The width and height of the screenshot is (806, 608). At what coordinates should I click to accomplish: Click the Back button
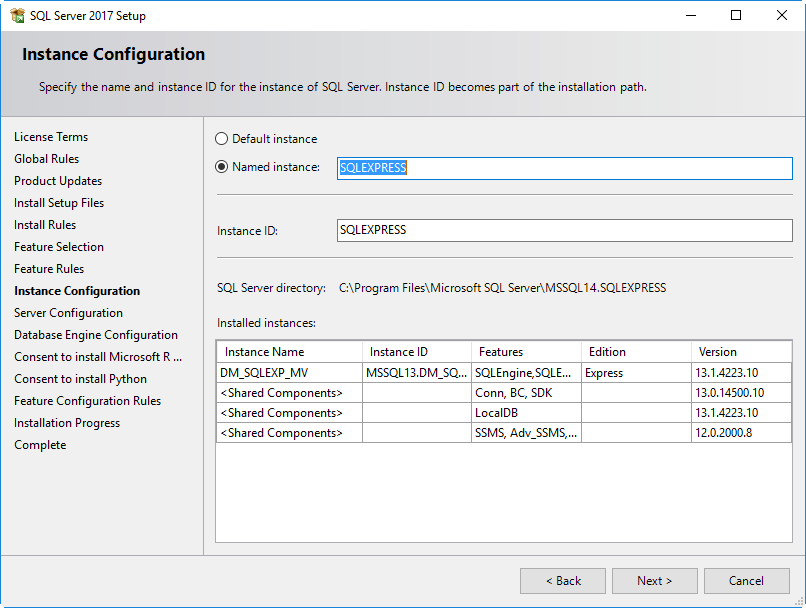pyautogui.click(x=563, y=581)
